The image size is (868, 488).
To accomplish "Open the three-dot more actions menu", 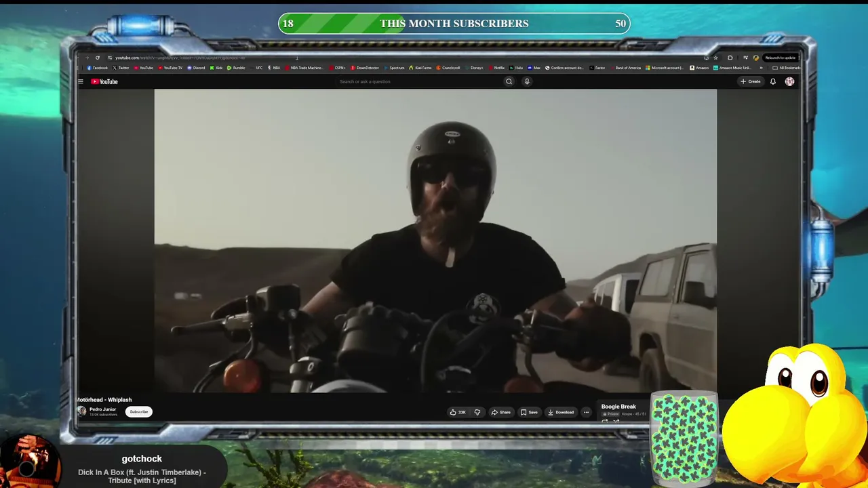I will coord(586,412).
